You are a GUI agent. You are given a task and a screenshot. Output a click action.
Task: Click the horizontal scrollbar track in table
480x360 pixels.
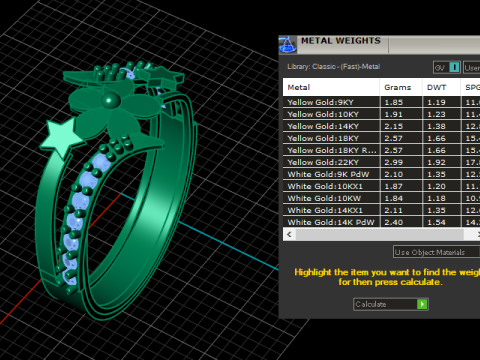coord(380,234)
